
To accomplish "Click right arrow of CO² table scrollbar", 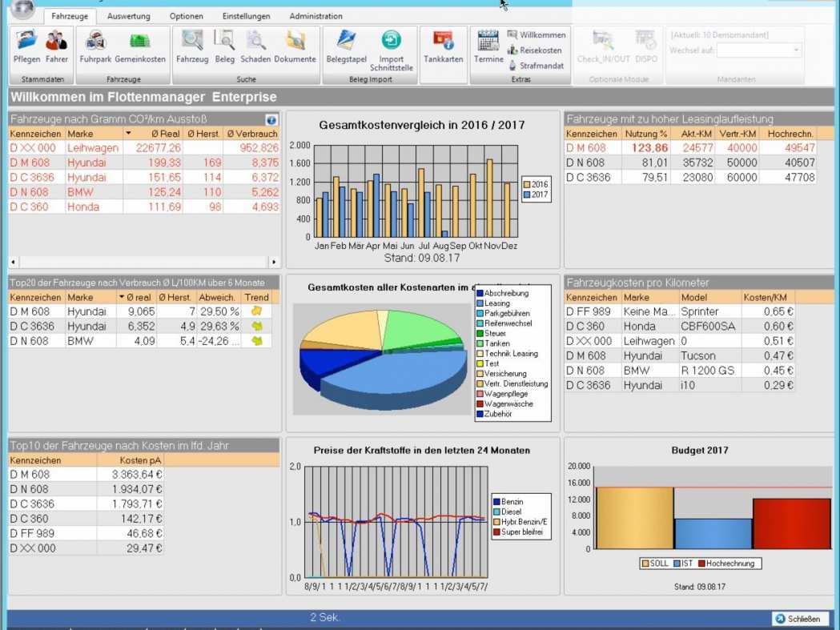I will [x=274, y=262].
